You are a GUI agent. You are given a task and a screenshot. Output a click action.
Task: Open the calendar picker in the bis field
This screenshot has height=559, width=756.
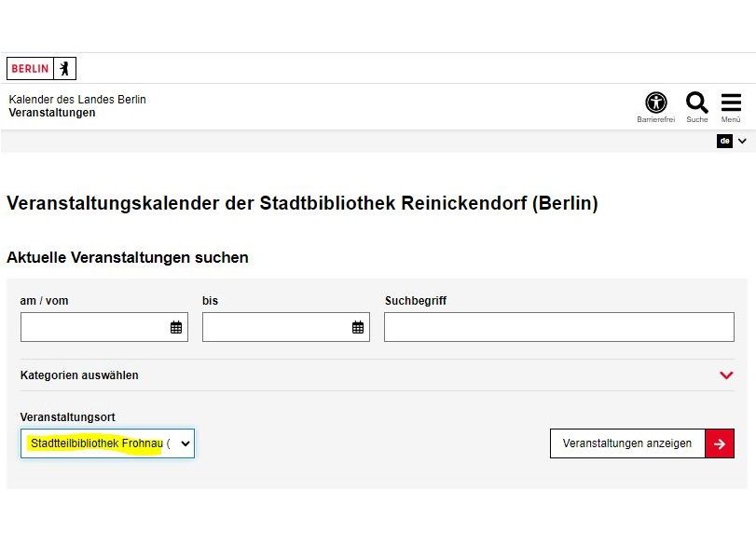357,326
